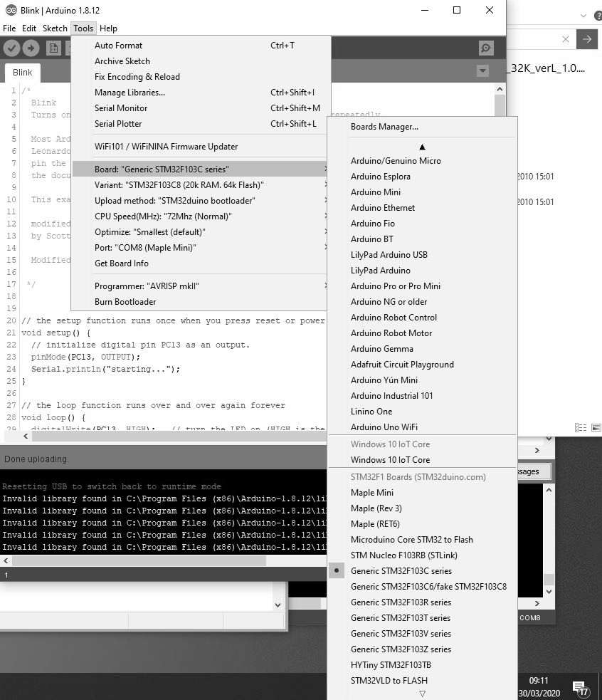
Task: Open Manage Libraries
Action: coord(199,93)
